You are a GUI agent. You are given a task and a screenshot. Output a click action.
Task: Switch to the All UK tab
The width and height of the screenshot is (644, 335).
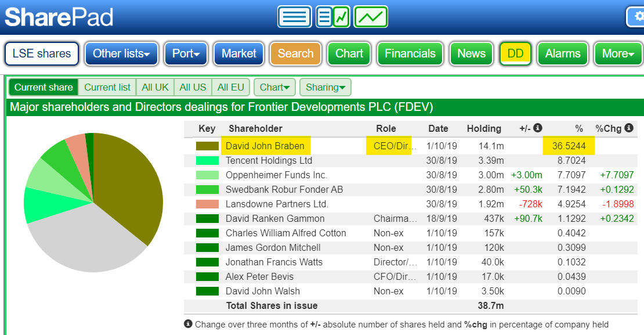click(155, 87)
